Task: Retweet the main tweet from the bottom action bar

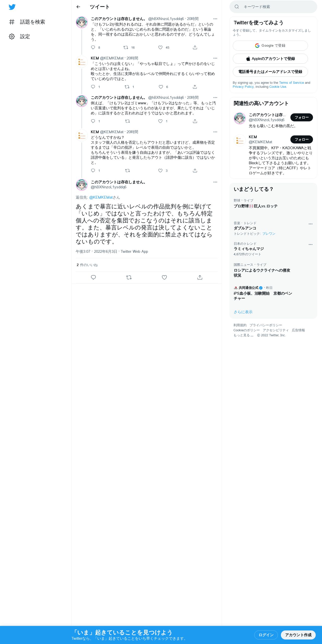Action: (129, 277)
